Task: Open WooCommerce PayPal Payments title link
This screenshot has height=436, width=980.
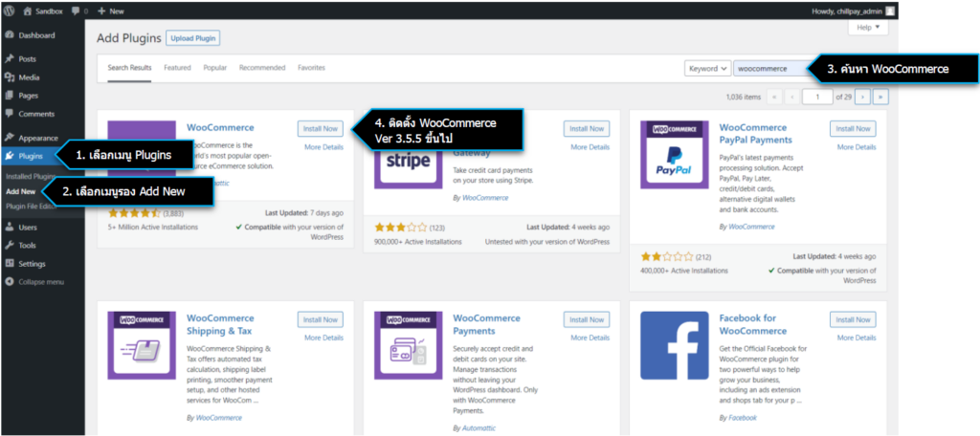Action: [x=756, y=134]
